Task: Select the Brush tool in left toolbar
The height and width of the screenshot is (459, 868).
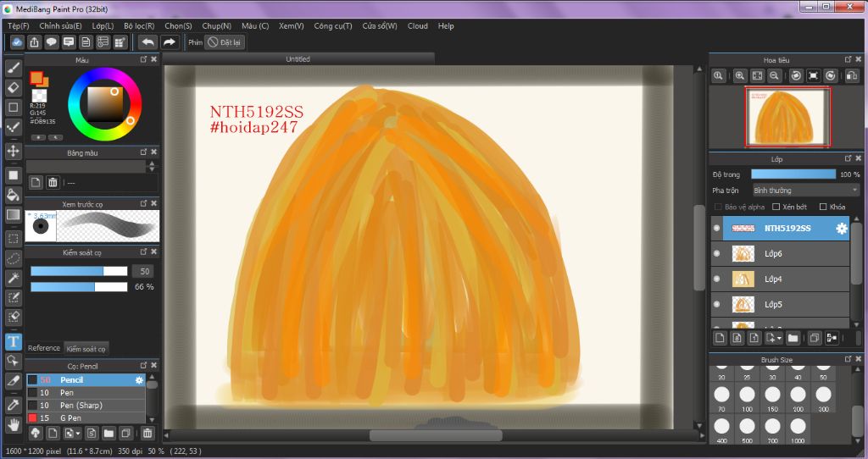Action: click(14, 68)
